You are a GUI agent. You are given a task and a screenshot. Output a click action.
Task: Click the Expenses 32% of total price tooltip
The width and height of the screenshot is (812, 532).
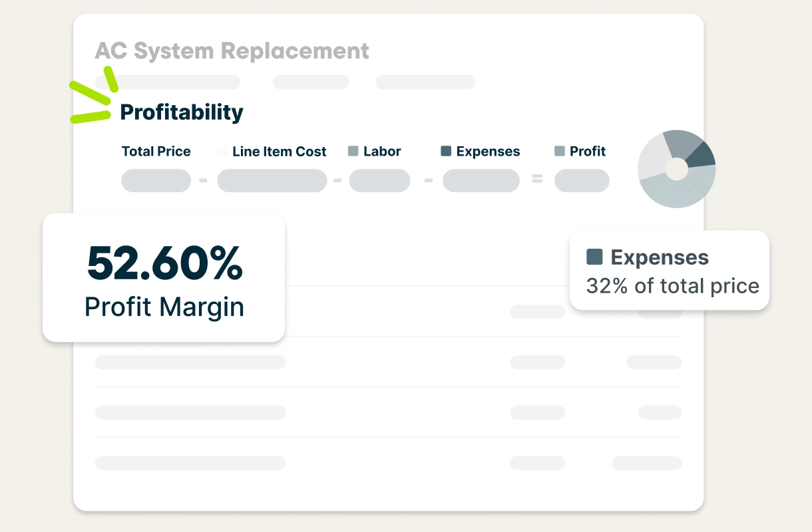point(670,271)
